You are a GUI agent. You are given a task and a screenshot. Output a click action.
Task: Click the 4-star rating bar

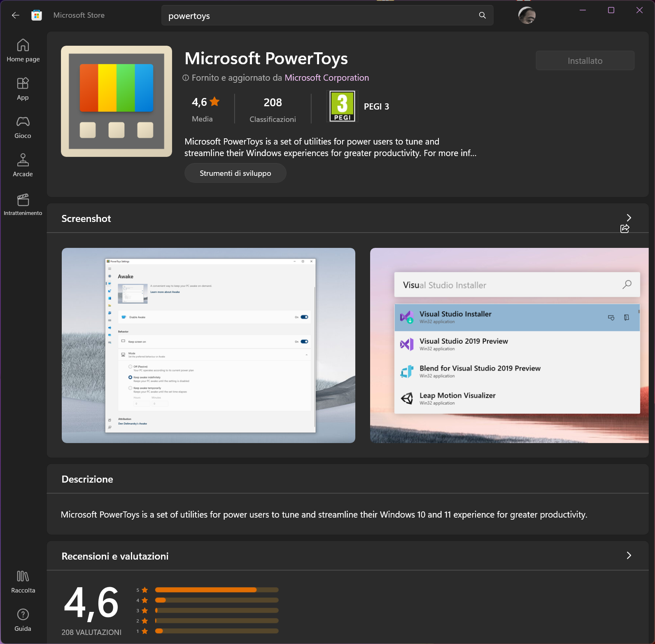pos(217,600)
